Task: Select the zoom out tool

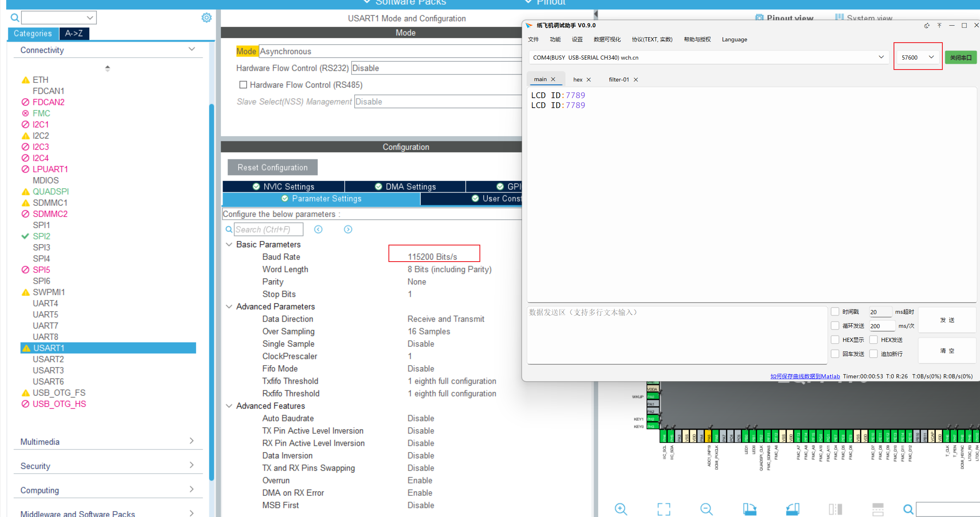Action: 706,509
